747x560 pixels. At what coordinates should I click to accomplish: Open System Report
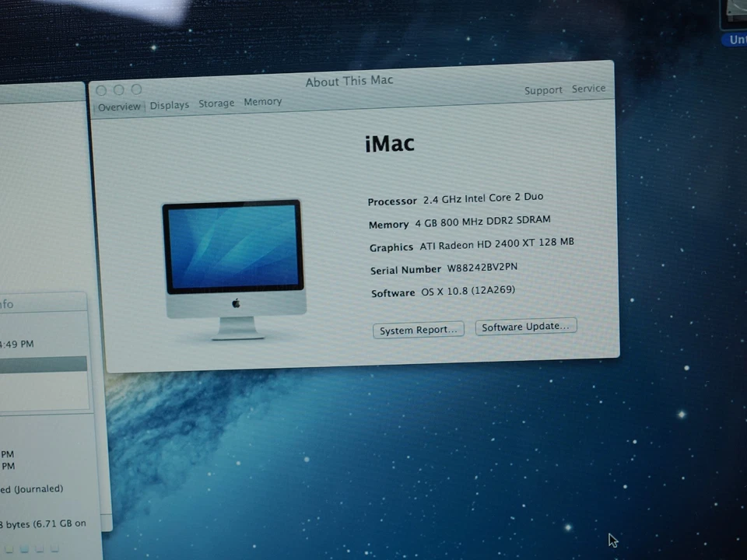[x=418, y=329]
